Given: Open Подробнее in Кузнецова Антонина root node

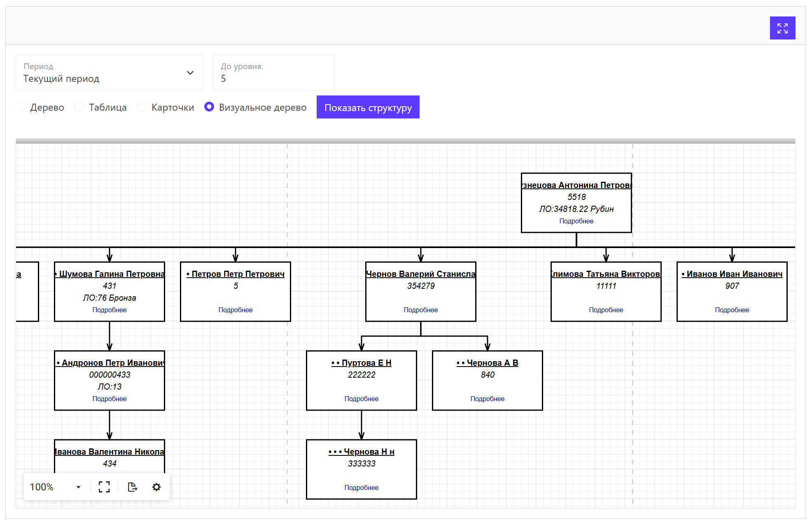Looking at the screenshot, I should click(576, 221).
